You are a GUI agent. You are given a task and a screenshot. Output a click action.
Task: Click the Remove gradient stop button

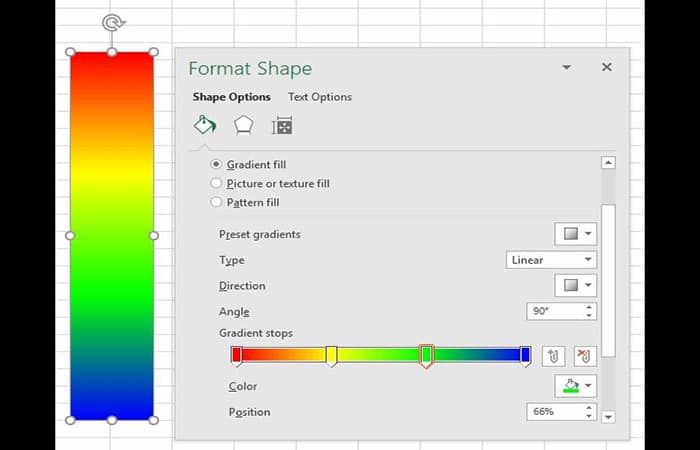585,356
